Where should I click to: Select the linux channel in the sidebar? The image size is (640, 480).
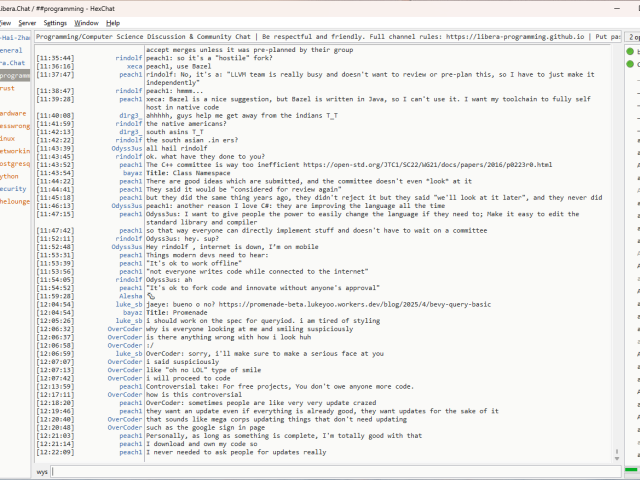tap(8, 138)
